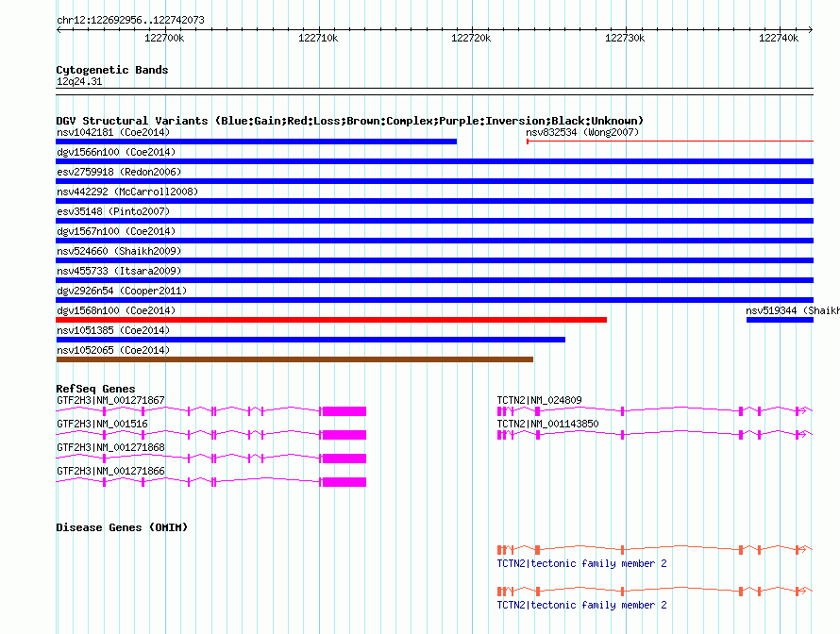Click the nsv1051385 (Coe2014) label
Viewport: 840px width, 634px height.
coord(113,330)
